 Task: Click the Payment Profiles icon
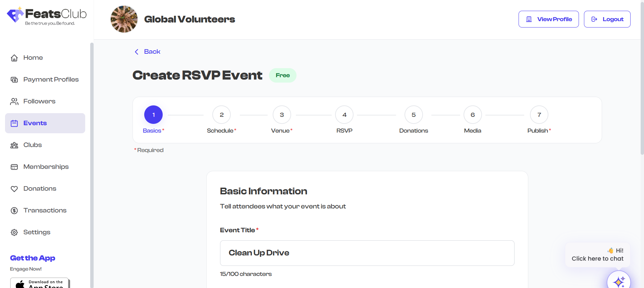click(14, 80)
